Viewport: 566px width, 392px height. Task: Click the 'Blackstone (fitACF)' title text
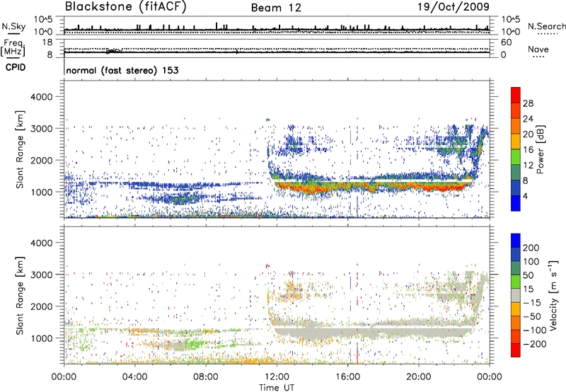pos(126,6)
